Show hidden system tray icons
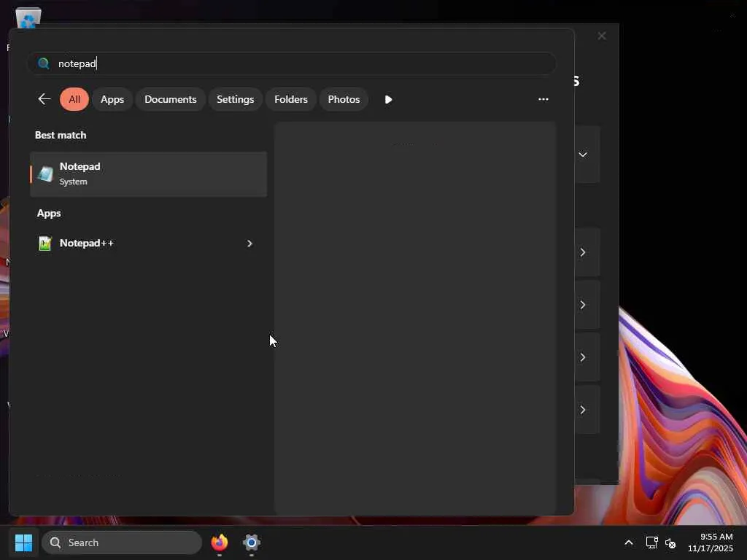The image size is (747, 560). (x=629, y=542)
